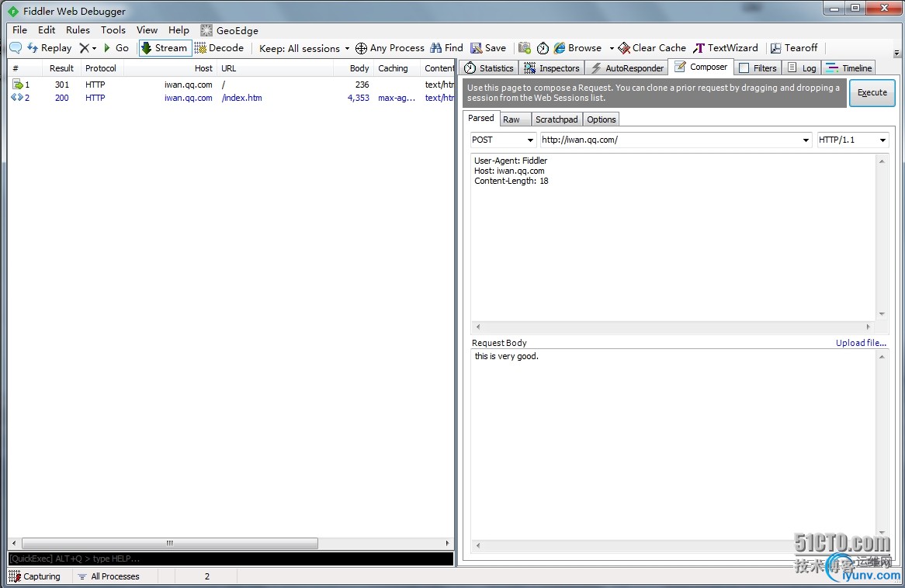Image resolution: width=905 pixels, height=588 pixels.
Task: Open the Help menu
Action: point(179,30)
